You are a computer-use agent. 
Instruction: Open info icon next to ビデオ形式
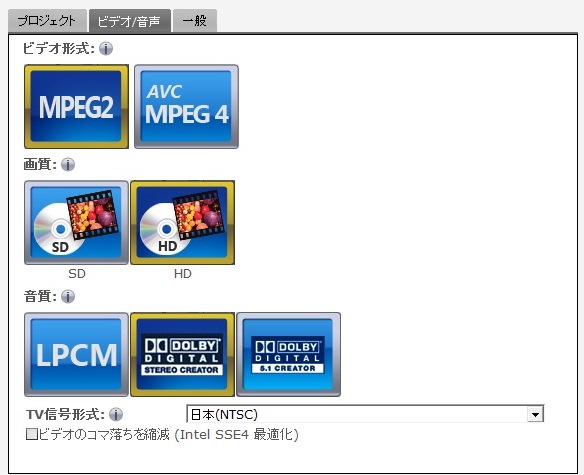point(106,48)
